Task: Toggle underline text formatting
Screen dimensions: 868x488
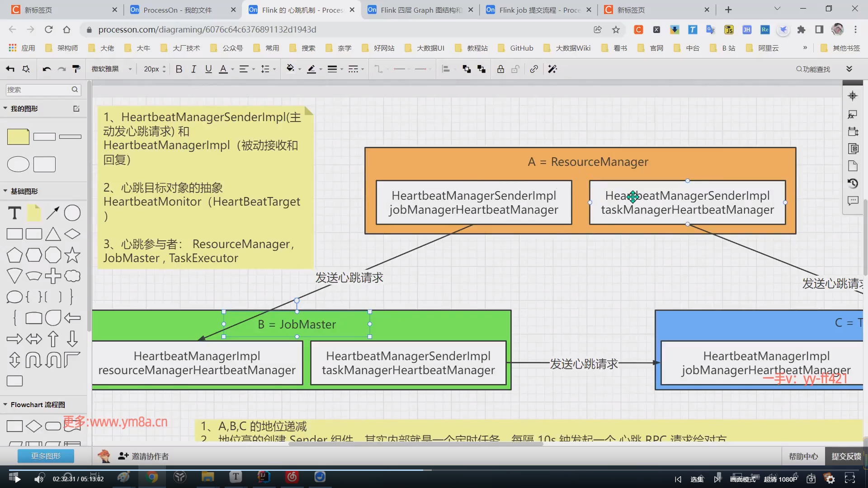Action: 208,69
